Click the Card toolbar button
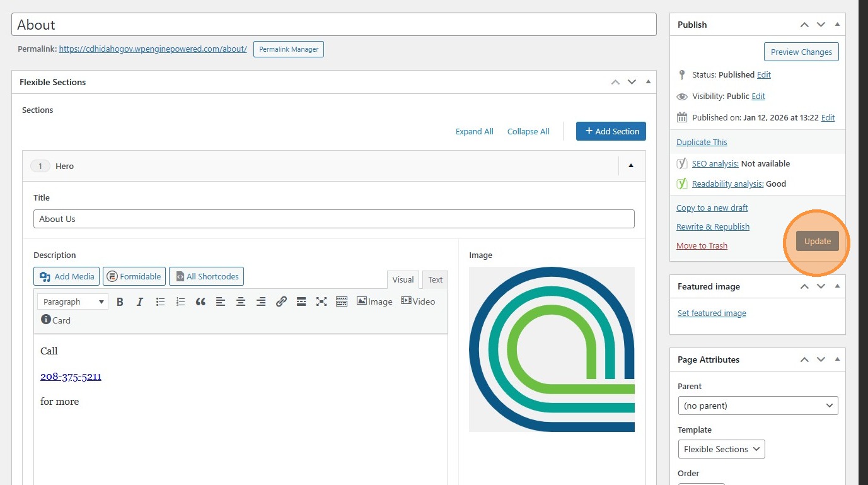Screen dimensions: 868x485 55,320
